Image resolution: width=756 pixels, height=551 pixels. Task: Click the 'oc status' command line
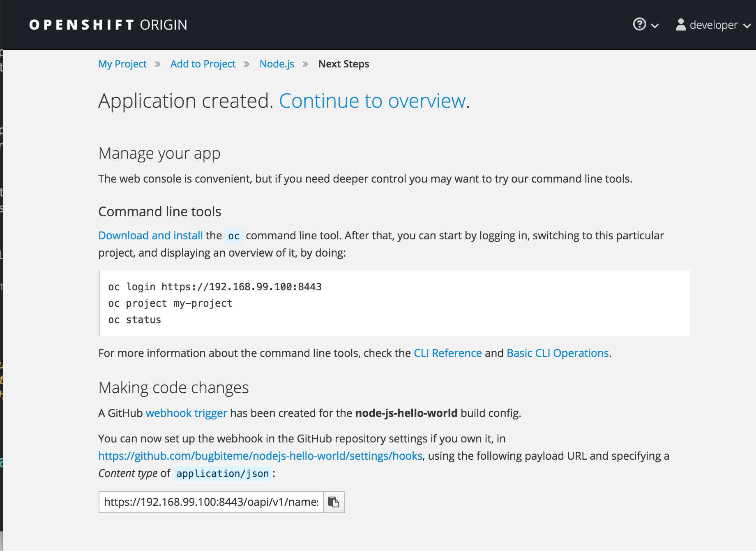pos(134,320)
